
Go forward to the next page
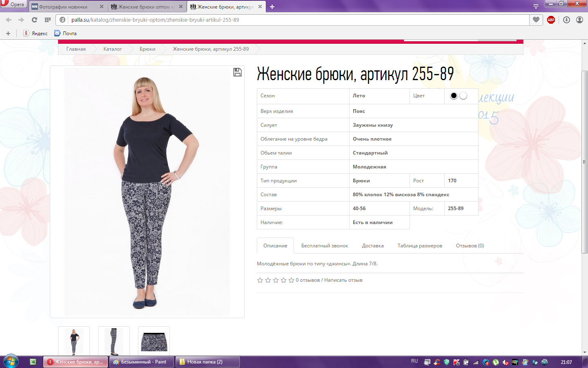[21, 20]
